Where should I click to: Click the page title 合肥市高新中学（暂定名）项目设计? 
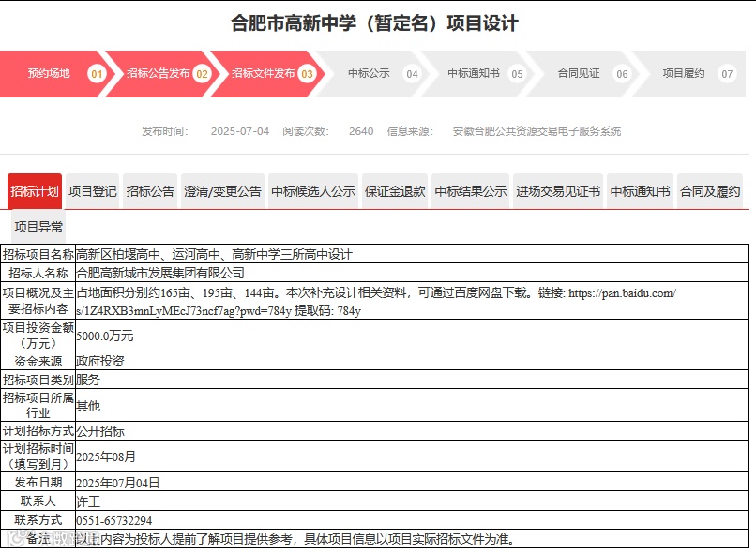374,23
